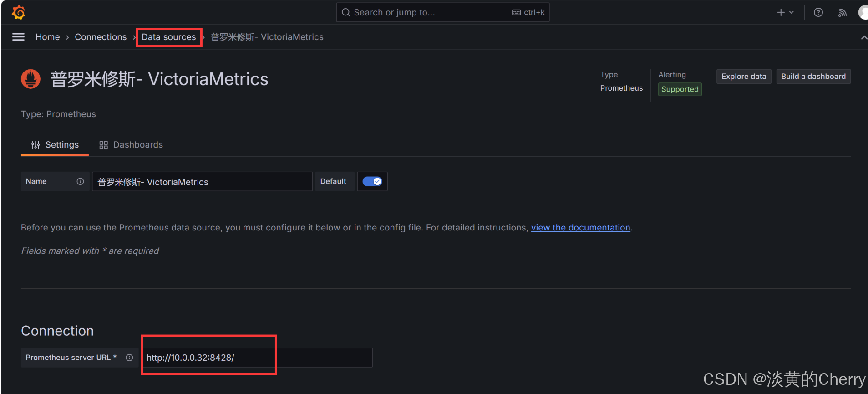Switch to the Settings tab
The width and height of the screenshot is (868, 394).
coord(55,145)
